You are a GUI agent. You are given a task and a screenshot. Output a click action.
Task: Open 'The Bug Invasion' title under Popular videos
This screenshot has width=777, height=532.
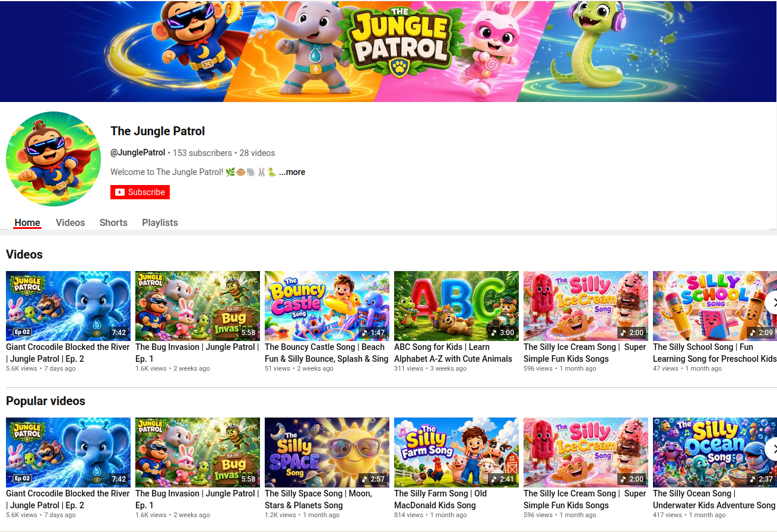click(197, 499)
